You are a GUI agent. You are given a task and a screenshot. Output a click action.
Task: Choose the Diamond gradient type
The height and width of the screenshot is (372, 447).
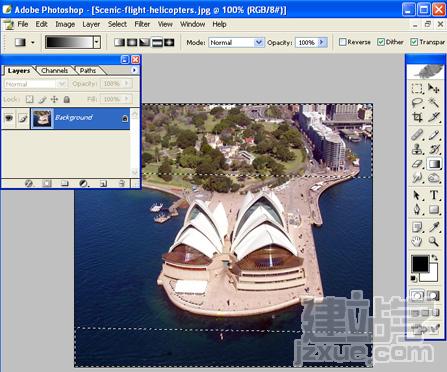[x=169, y=42]
